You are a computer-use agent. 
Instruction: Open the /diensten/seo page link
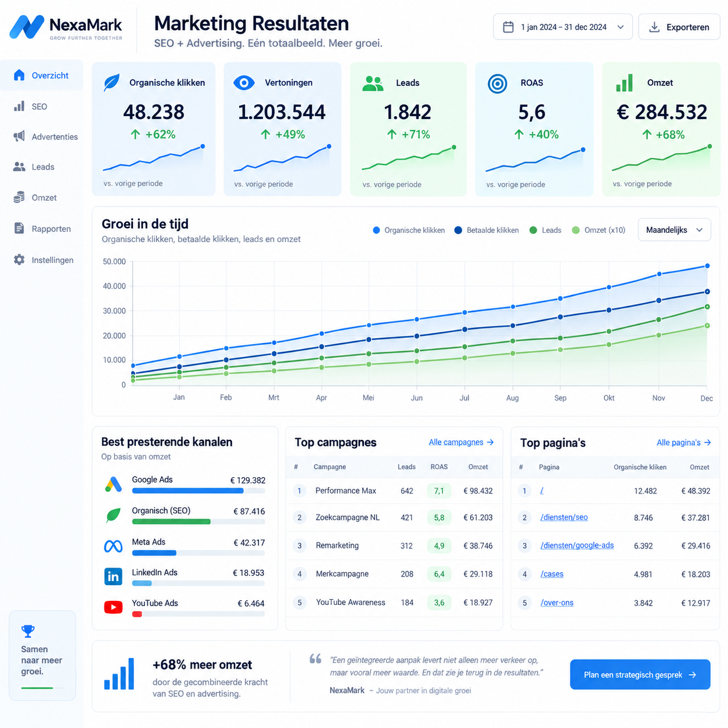[564, 517]
